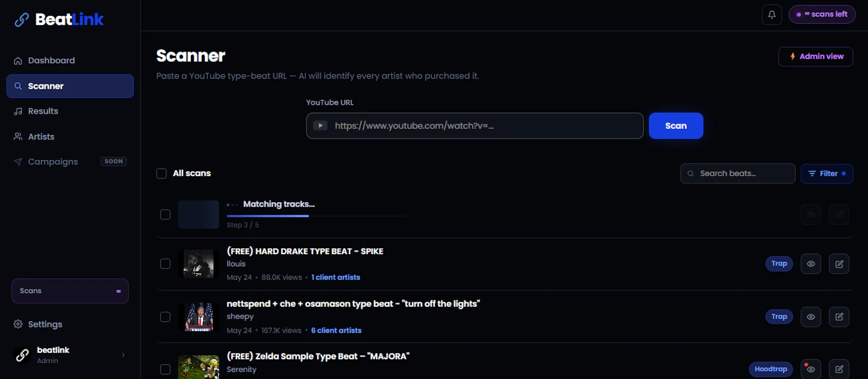Click the disabled eye icon on Matching tracks row

(x=811, y=215)
